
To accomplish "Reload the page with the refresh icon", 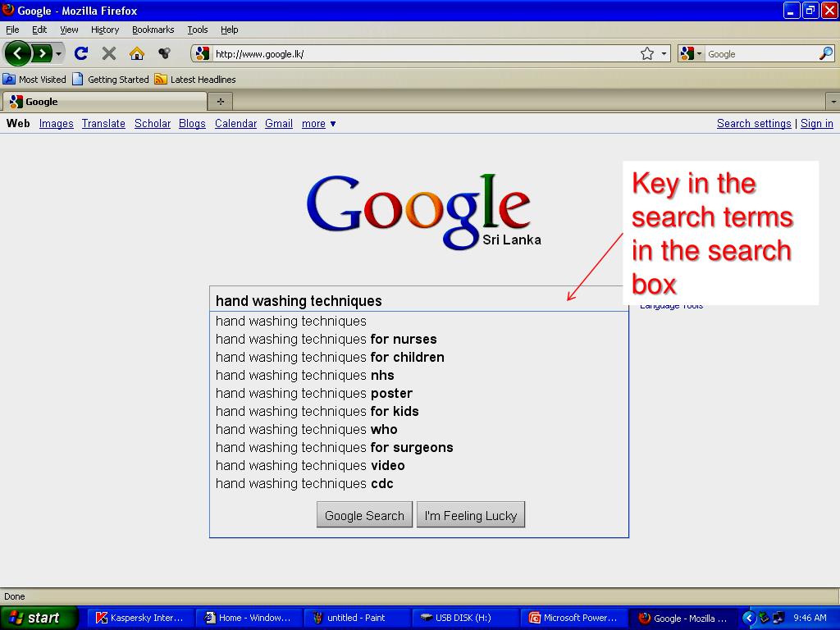I will (x=81, y=53).
